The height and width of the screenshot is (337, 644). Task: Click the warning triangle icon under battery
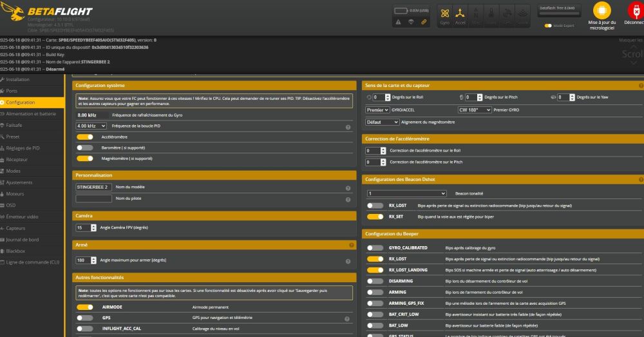point(400,22)
